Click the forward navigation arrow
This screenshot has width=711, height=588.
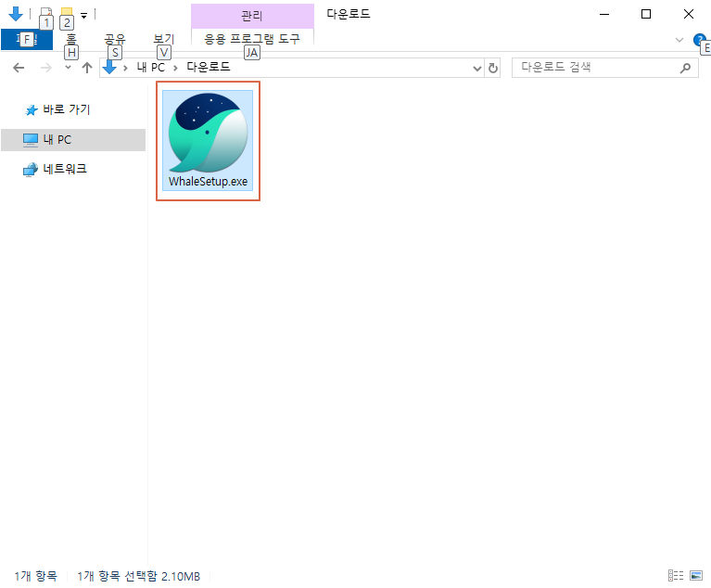click(x=45, y=68)
